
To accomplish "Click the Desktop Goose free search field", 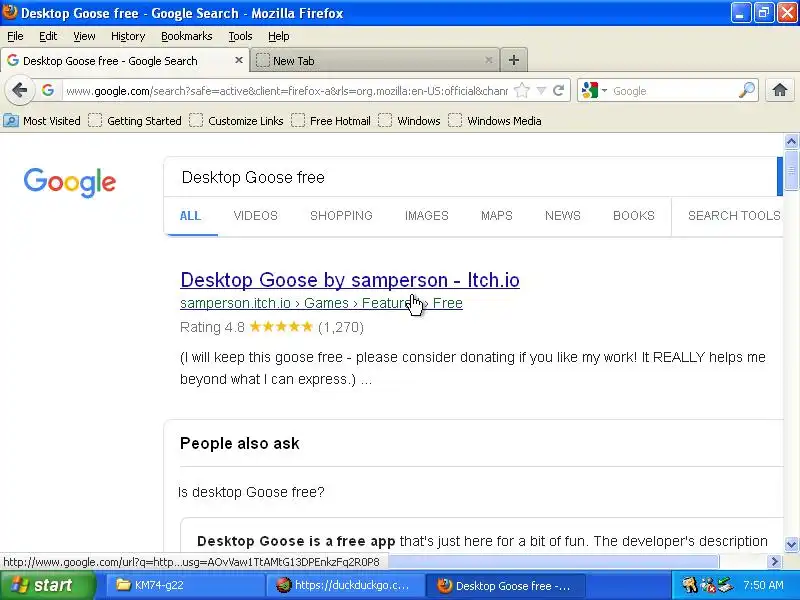I will pos(469,177).
